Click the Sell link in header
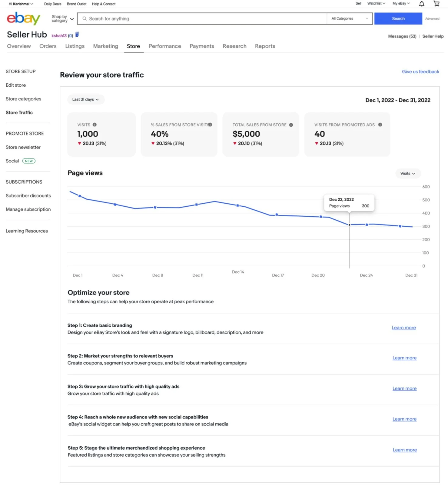 [x=358, y=3]
